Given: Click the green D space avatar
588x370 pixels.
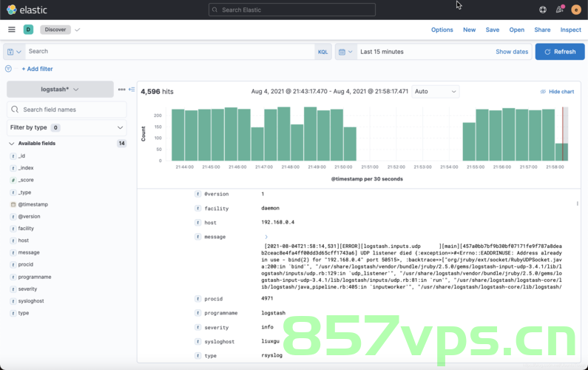Looking at the screenshot, I should [29, 30].
